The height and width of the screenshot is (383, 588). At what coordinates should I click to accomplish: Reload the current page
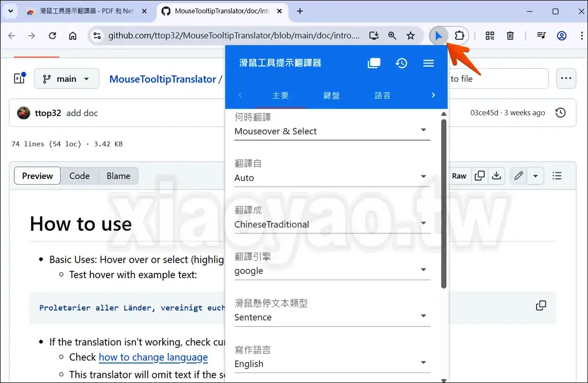[x=52, y=36]
